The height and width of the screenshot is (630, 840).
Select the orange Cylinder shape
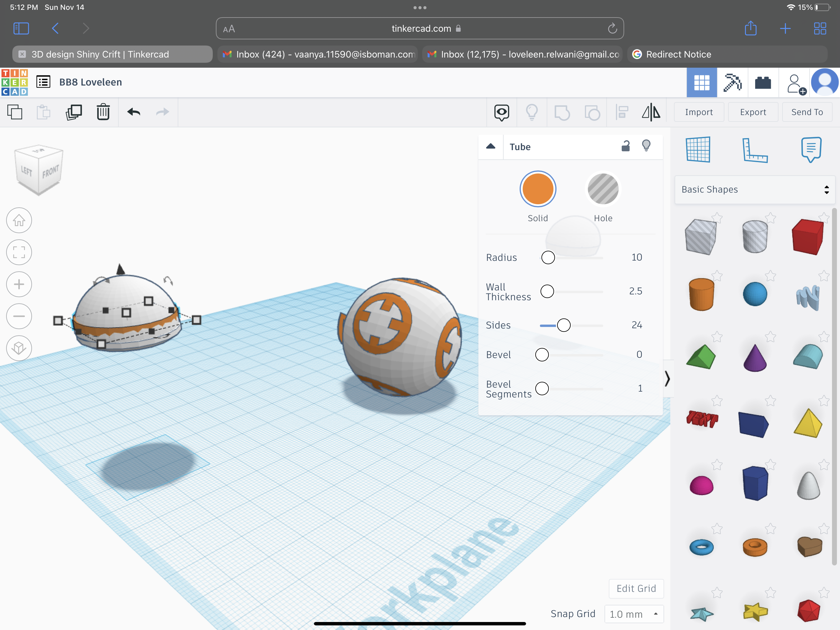pyautogui.click(x=701, y=294)
